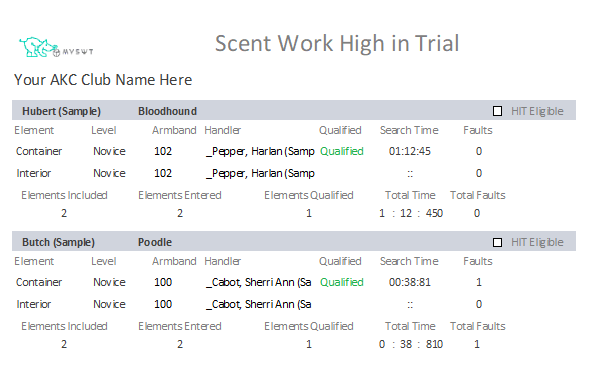
Task: Select the Your AKC Club Name Here text
Action: point(103,80)
